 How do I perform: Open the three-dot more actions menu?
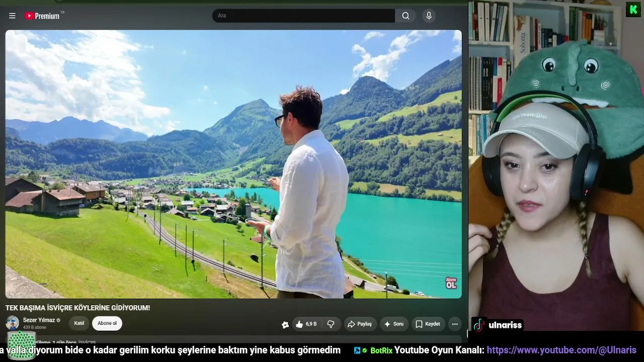pyautogui.click(x=455, y=324)
